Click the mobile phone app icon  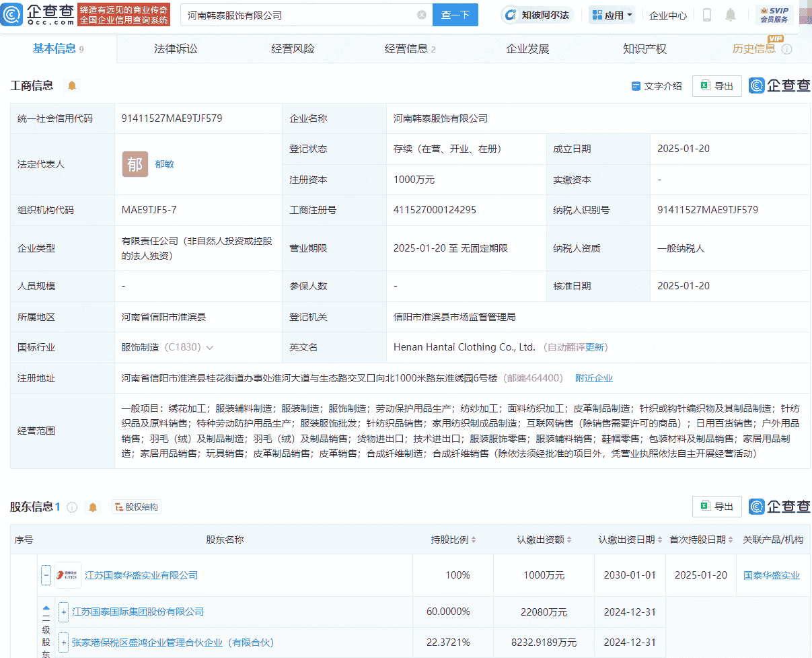tap(707, 14)
